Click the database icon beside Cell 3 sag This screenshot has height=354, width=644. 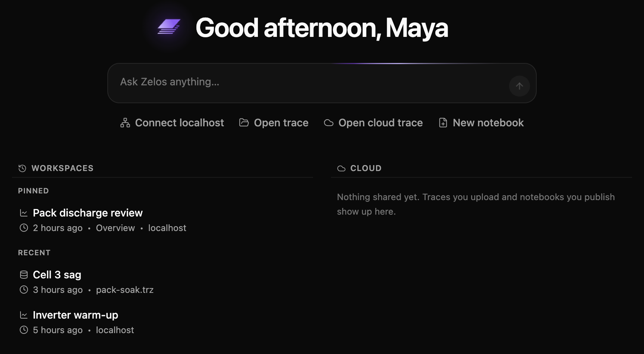pyautogui.click(x=23, y=275)
